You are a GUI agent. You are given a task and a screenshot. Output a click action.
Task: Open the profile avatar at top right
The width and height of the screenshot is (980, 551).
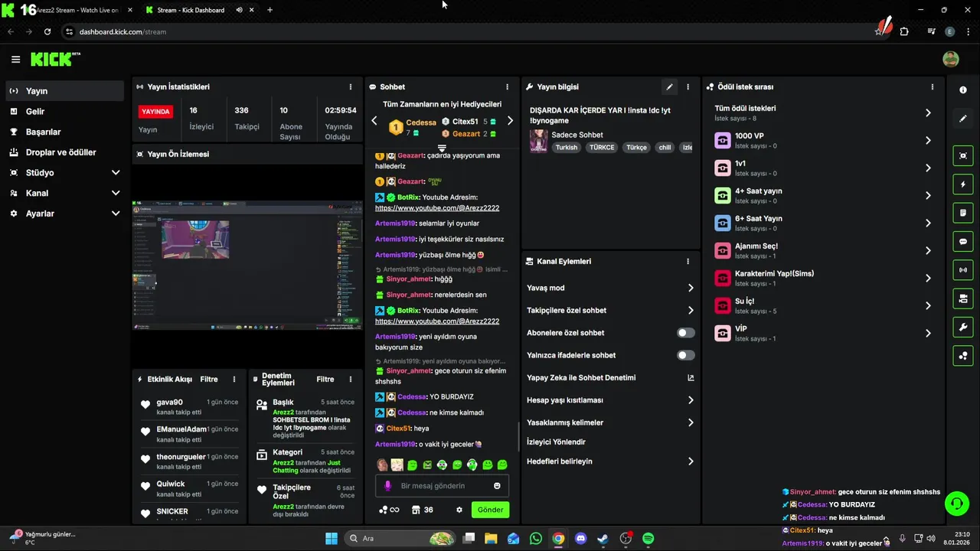pos(950,59)
